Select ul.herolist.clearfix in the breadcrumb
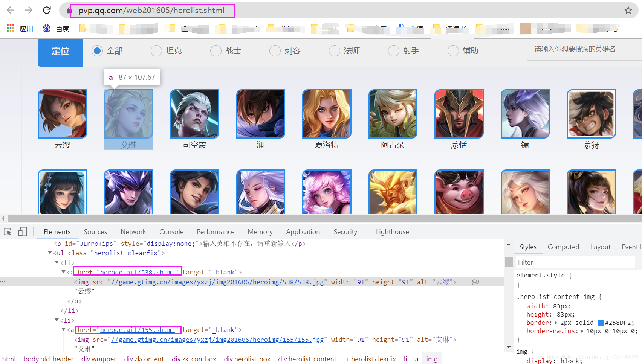Image resolution: width=642 pixels, height=364 pixels. click(370, 359)
